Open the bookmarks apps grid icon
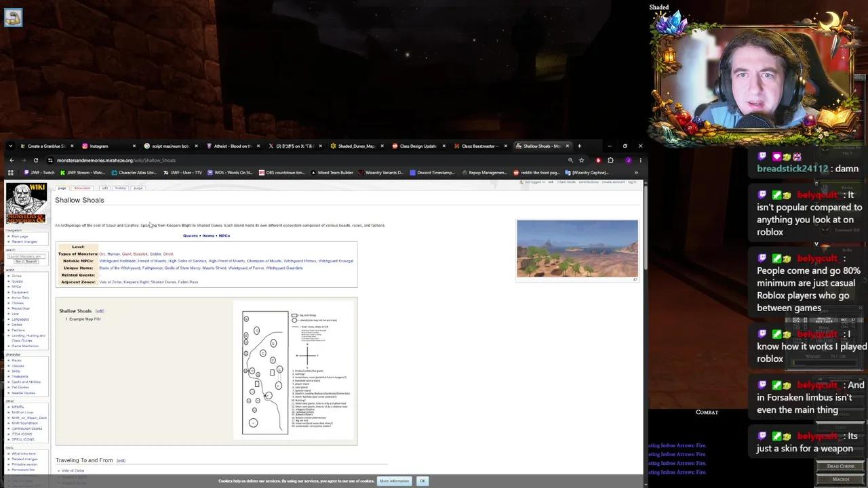Viewport: 868px width, 488px height. (11, 173)
